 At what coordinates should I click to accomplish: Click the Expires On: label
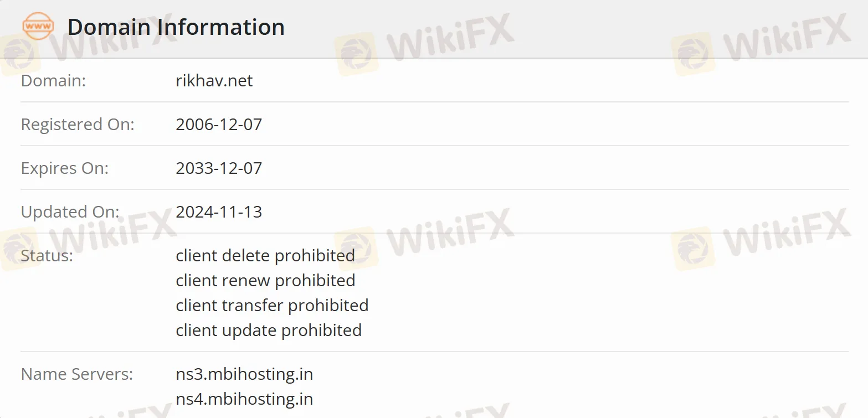(65, 168)
